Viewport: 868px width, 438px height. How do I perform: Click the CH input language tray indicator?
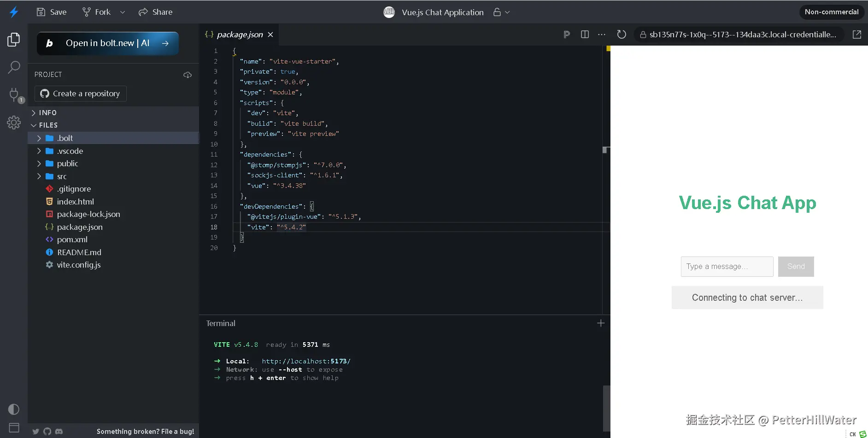click(x=852, y=434)
